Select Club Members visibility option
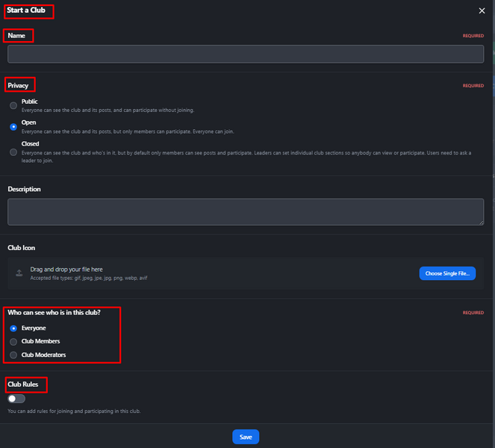This screenshot has width=495, height=448. [x=13, y=342]
